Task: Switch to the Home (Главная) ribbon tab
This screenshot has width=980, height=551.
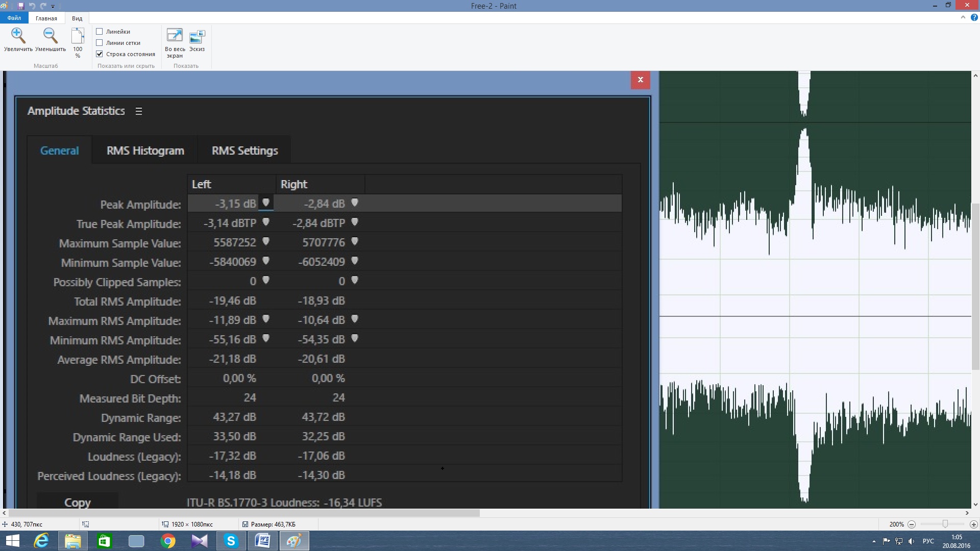Action: pyautogui.click(x=46, y=18)
